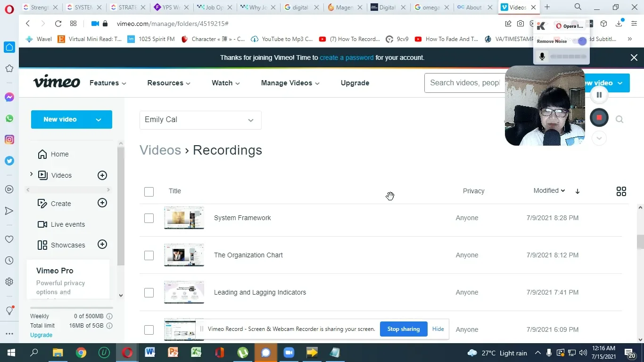Click the plus icon next to Showcases
The width and height of the screenshot is (644, 362).
pyautogui.click(x=102, y=244)
